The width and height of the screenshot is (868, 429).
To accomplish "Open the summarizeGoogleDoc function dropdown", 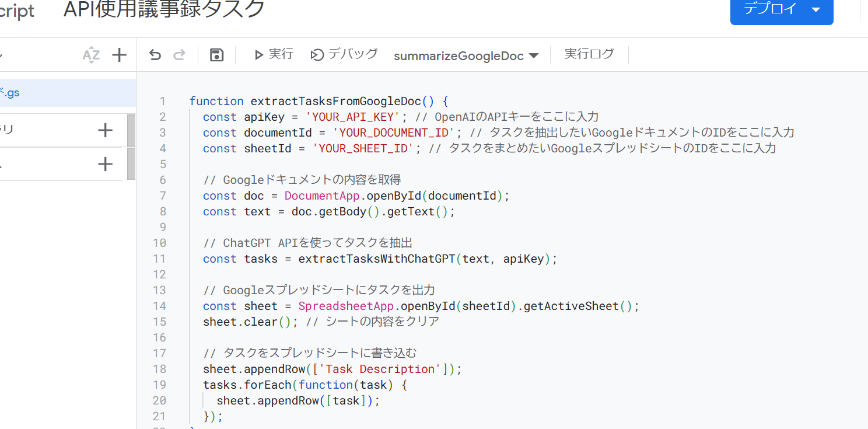I will (x=466, y=56).
